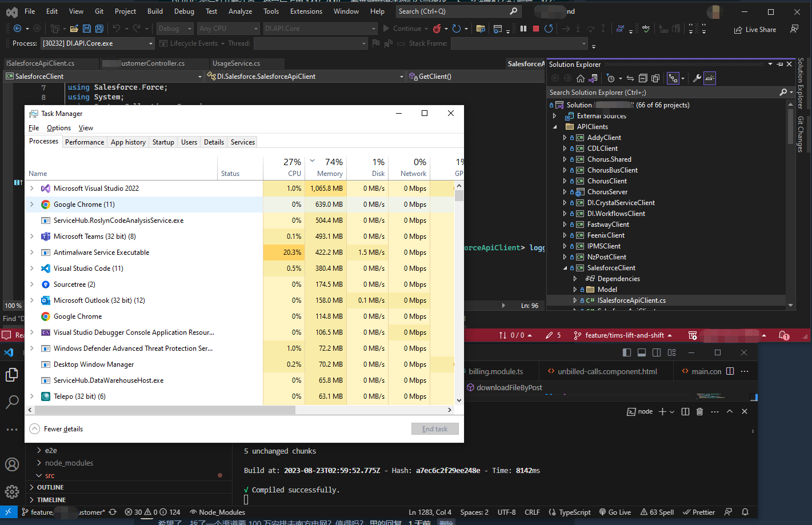Click the Hot Reload flame icon
The height and width of the screenshot is (525, 812).
(437, 29)
